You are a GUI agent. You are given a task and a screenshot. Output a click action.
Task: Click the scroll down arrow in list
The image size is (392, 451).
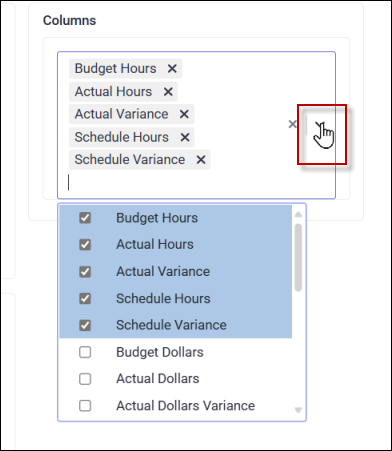pyautogui.click(x=298, y=410)
